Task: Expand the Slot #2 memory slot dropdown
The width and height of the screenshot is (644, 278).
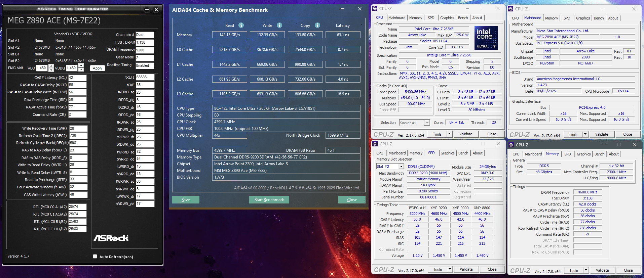Action: click(401, 167)
